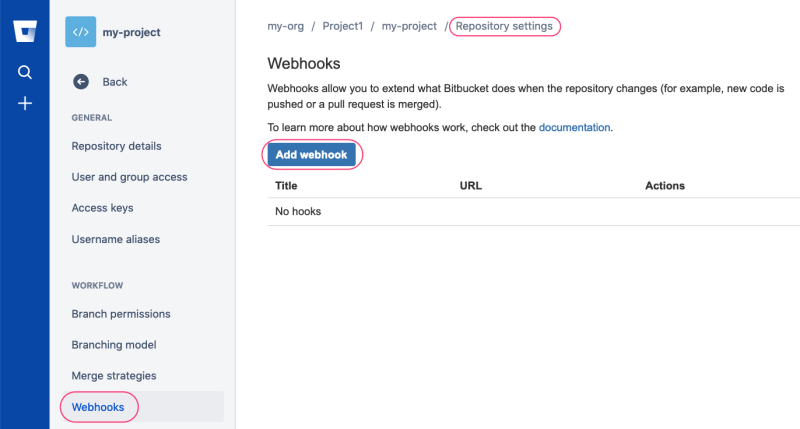Viewport: 800px width, 429px height.
Task: Click the plus create icon
Action: [x=25, y=103]
